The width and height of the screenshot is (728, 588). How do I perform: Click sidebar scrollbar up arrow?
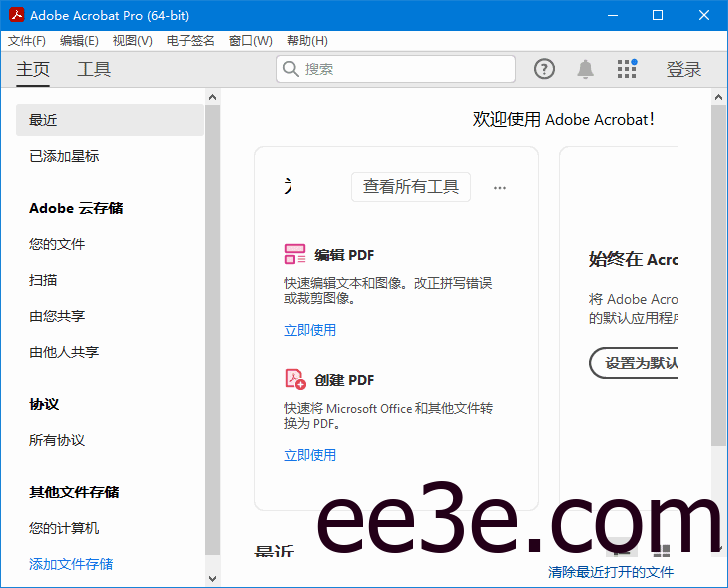[213, 97]
